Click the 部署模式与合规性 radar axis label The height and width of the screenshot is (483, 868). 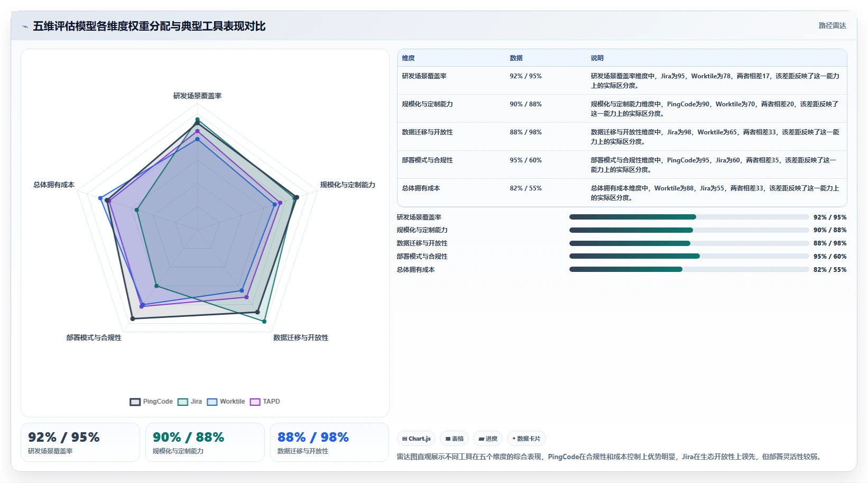click(x=94, y=338)
